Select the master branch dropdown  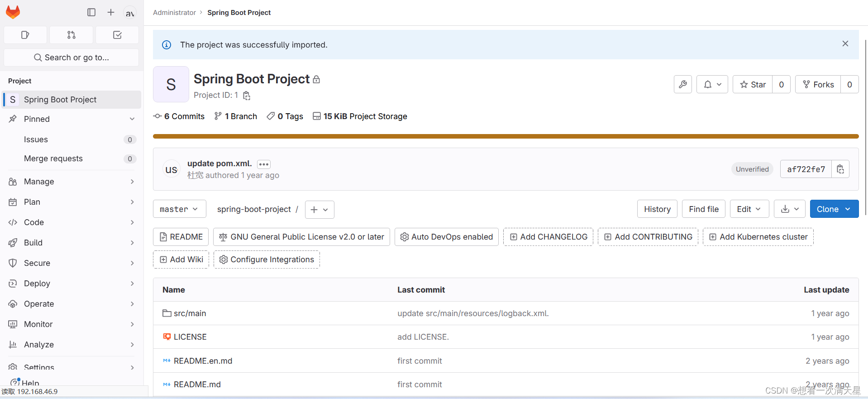pos(180,209)
